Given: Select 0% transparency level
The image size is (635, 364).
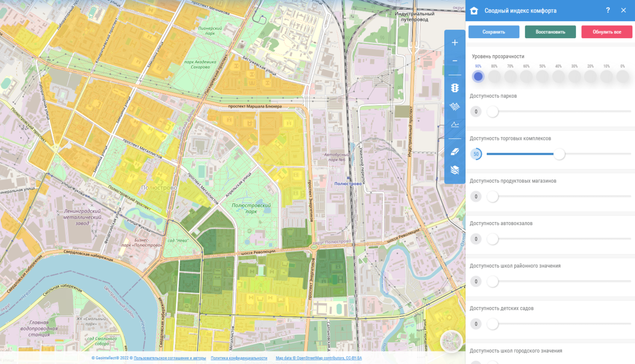Looking at the screenshot, I should (x=622, y=76).
